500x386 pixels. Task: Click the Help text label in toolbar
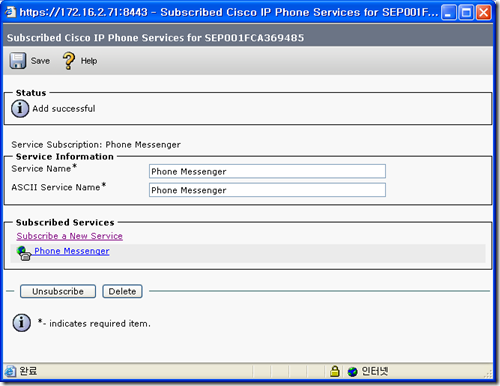pyautogui.click(x=89, y=61)
